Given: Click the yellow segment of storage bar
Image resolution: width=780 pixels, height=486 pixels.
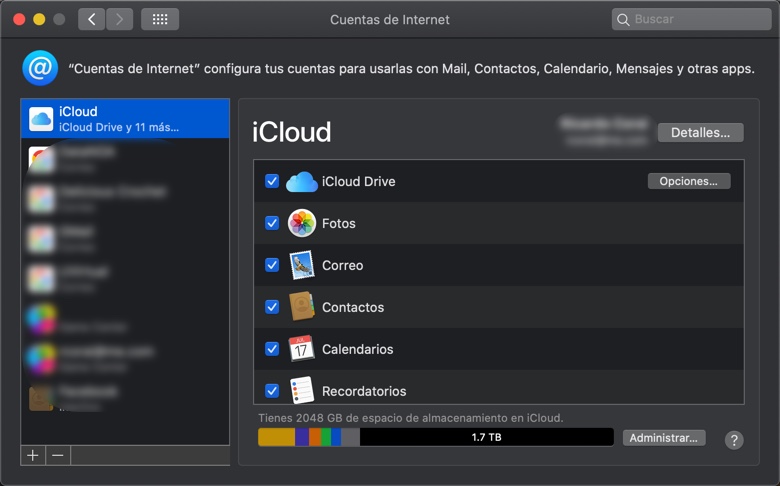Looking at the screenshot, I should (277, 437).
